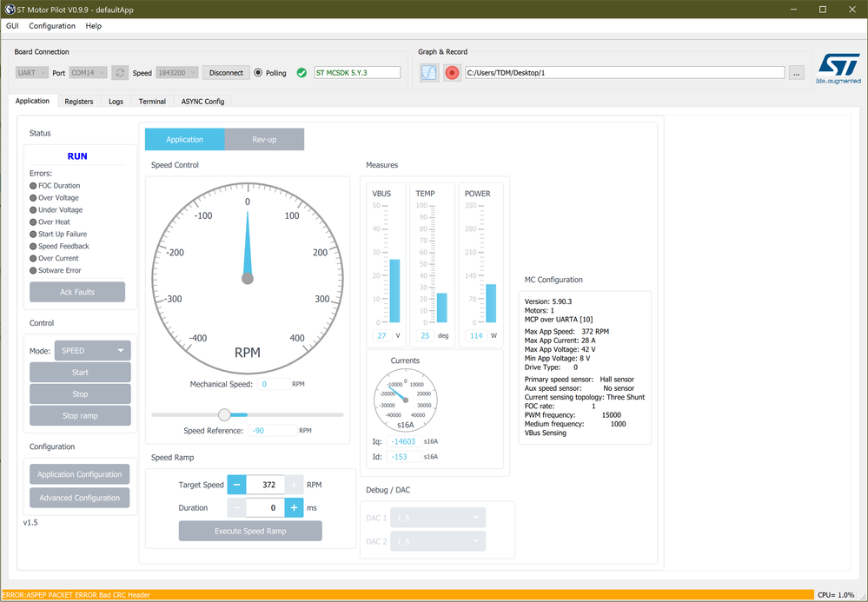The height and width of the screenshot is (602, 868).
Task: Decrease Target Speed with minus button
Action: pyautogui.click(x=236, y=485)
